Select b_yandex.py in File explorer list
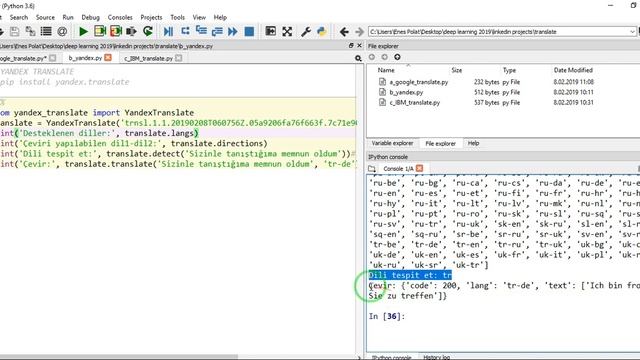640x360 pixels. pyautogui.click(x=406, y=92)
